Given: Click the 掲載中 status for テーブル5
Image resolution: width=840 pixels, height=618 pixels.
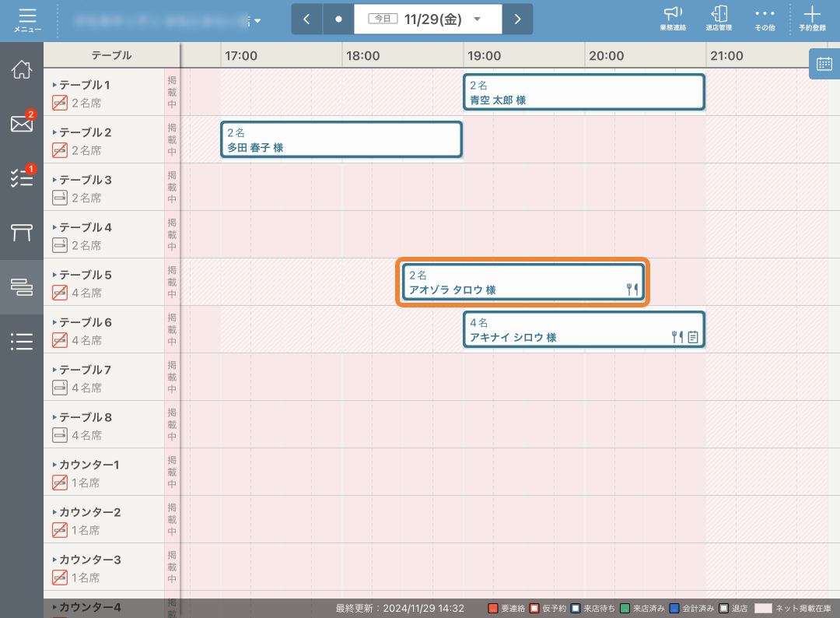Looking at the screenshot, I should pyautogui.click(x=171, y=282).
